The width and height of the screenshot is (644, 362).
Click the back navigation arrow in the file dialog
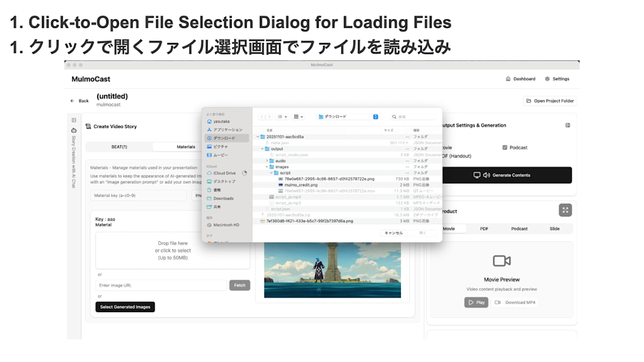point(262,116)
